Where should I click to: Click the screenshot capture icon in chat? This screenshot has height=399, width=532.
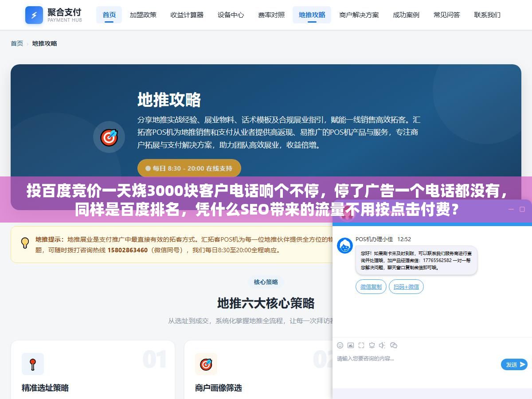click(x=361, y=345)
